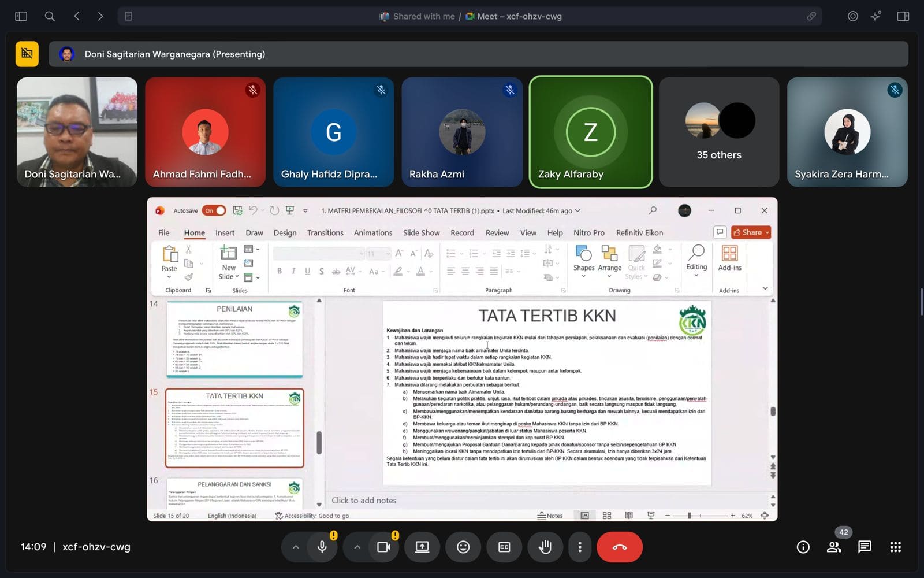Screen dimensions: 924x578
Task: Click the browser search magnifier icon
Action: click(x=50, y=16)
